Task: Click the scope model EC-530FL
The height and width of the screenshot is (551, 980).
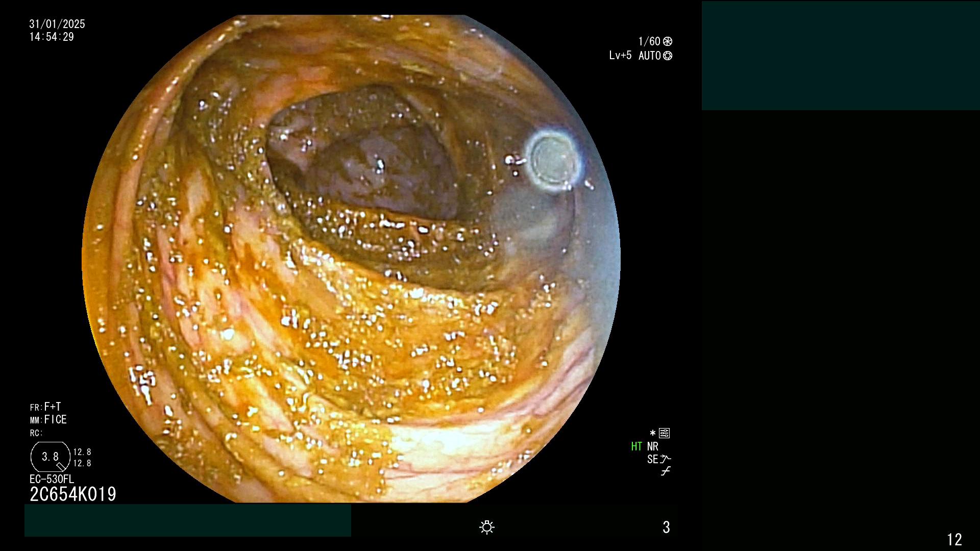Action: pyautogui.click(x=52, y=479)
